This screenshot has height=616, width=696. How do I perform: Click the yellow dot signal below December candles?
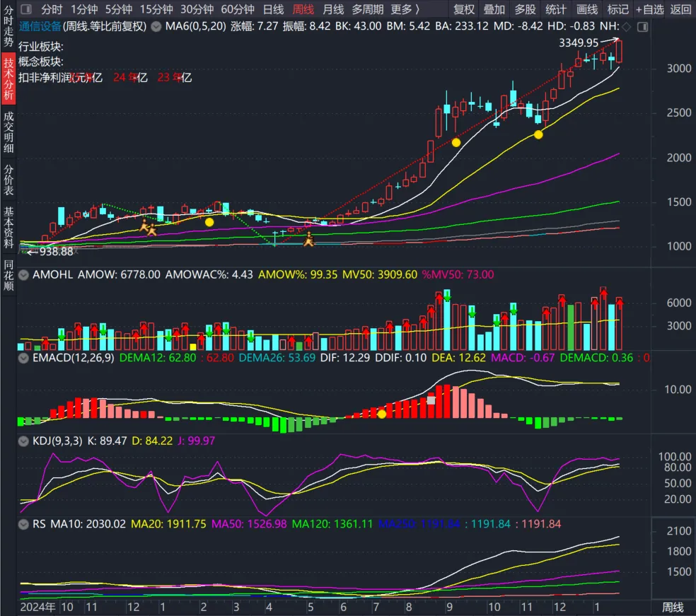click(x=538, y=134)
